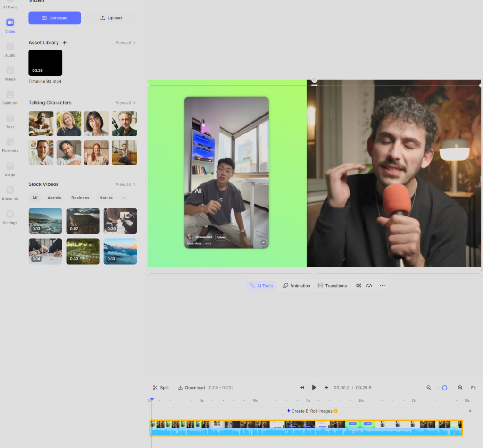The image size is (483, 448).
Task: Open the Audio panel in sidebar
Action: pos(10,50)
